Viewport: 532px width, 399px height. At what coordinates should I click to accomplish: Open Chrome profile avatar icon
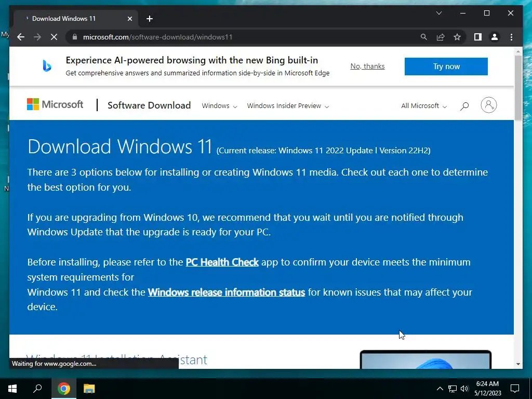[x=495, y=37]
